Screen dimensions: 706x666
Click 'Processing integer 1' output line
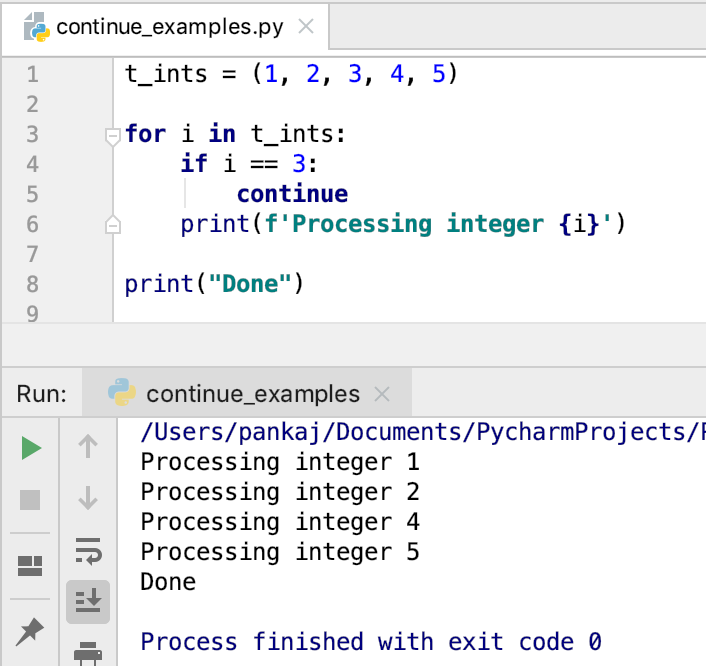tap(280, 462)
